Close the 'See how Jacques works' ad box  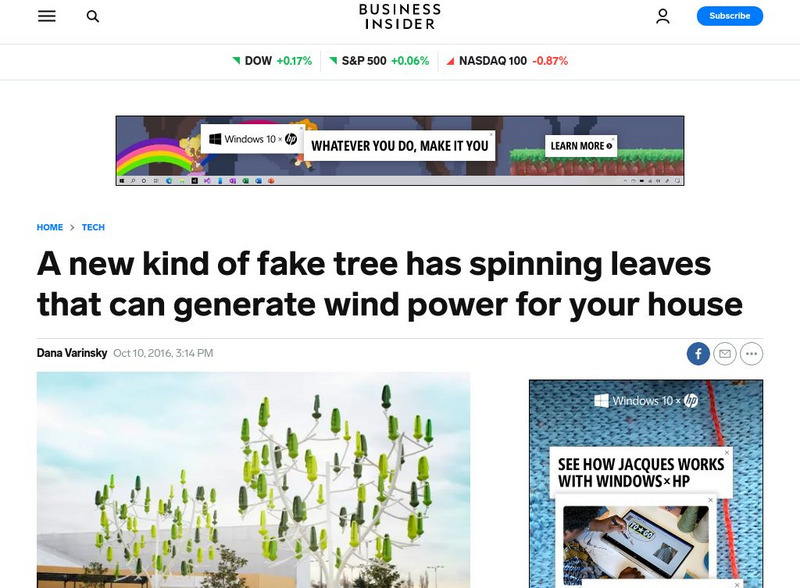point(727,452)
